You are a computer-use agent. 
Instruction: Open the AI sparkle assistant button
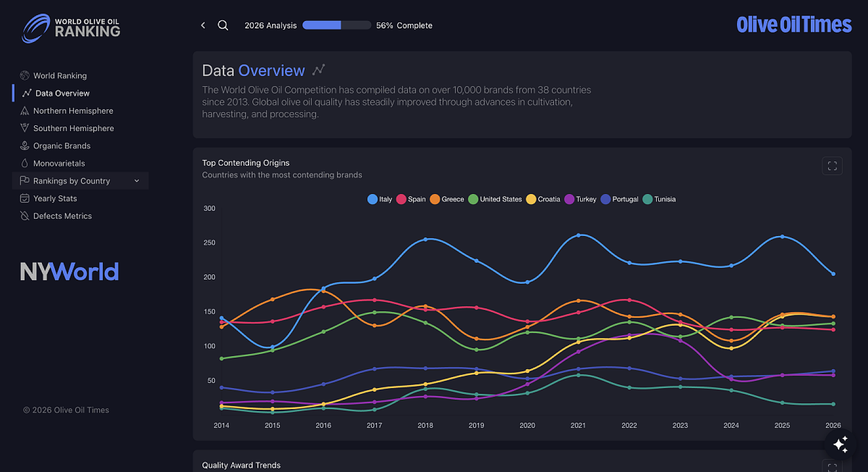(840, 445)
